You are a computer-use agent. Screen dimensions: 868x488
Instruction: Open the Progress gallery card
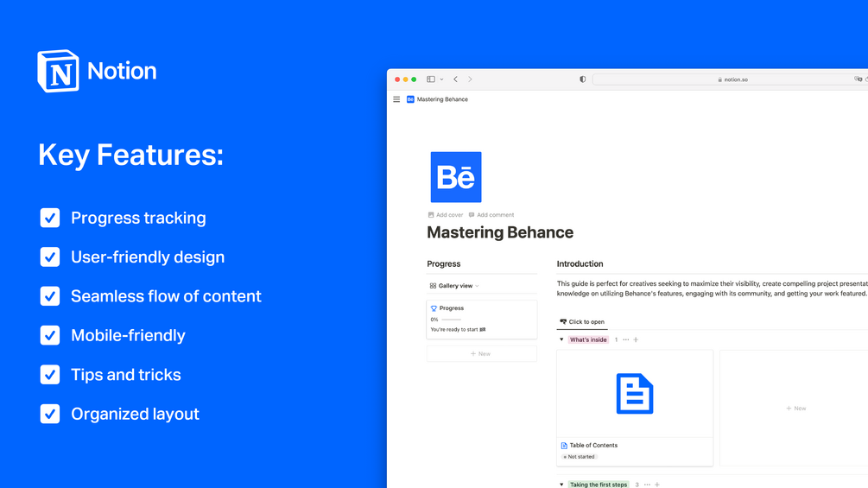[482, 320]
